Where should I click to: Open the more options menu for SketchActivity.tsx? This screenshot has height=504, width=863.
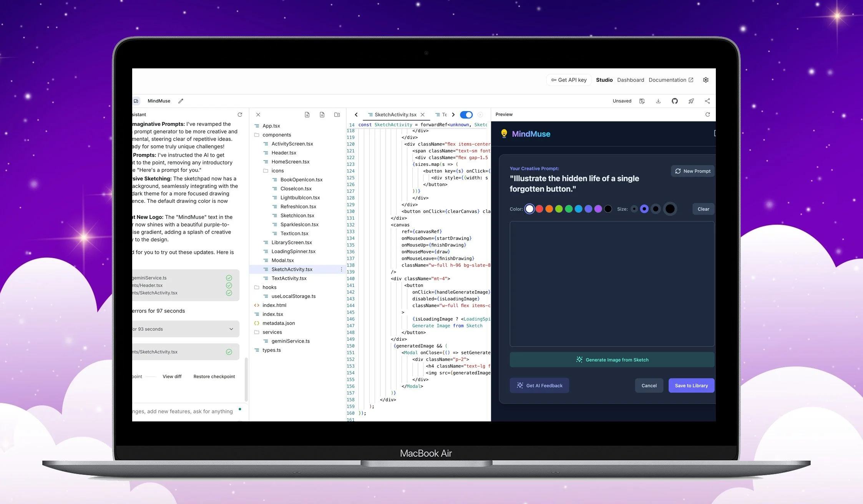341,269
